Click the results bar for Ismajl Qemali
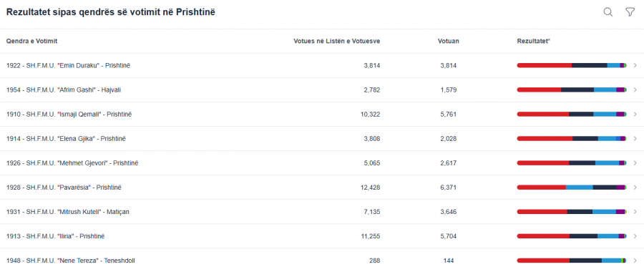 tap(572, 115)
